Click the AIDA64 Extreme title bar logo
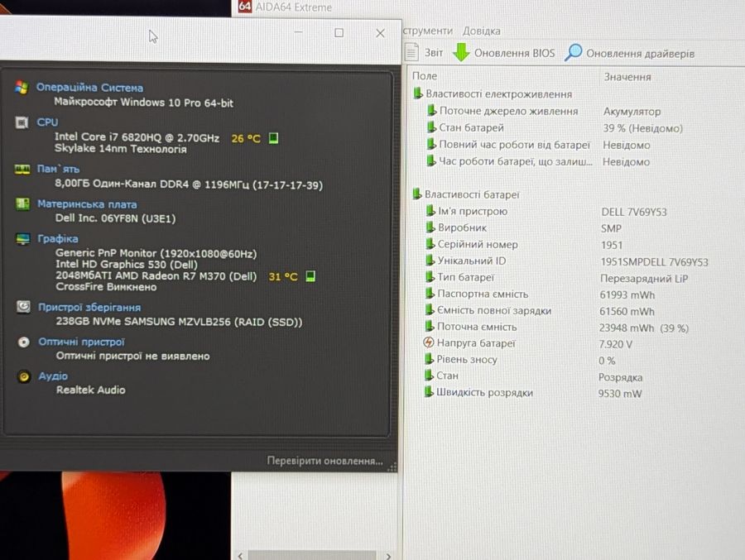745x560 pixels. click(245, 6)
